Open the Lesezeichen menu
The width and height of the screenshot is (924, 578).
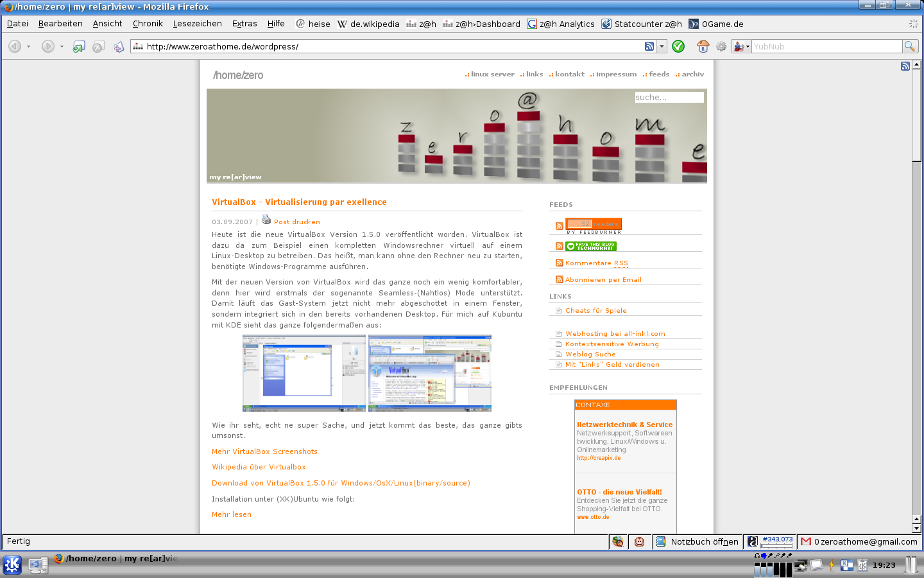[x=197, y=24]
